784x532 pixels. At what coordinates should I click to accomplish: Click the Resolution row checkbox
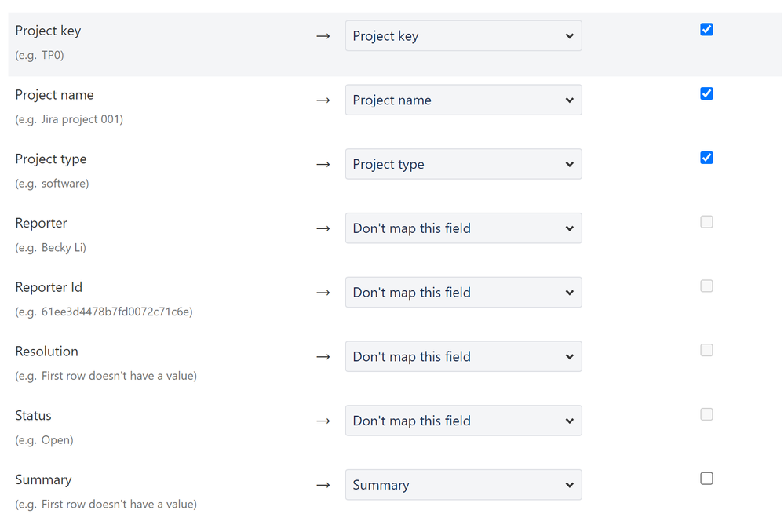[706, 351]
